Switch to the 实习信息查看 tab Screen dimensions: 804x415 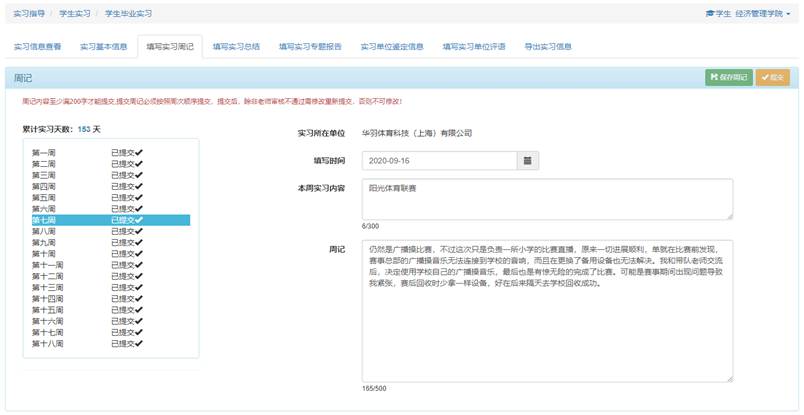coord(37,47)
